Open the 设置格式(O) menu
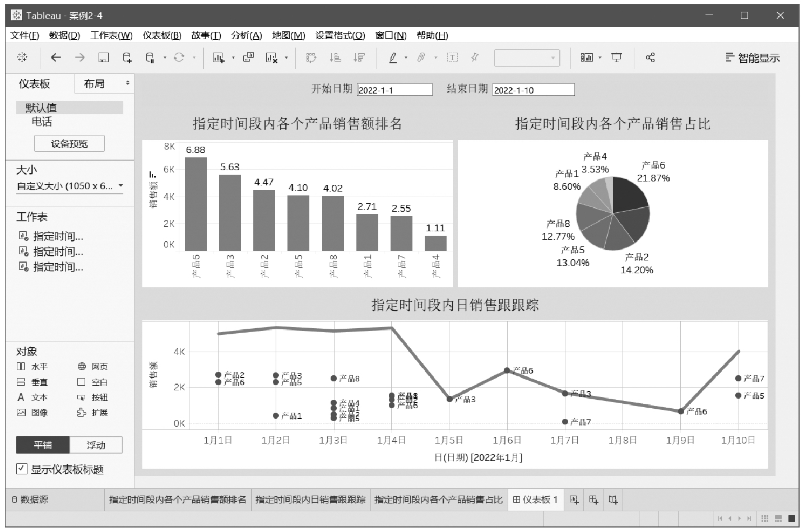Image resolution: width=803 pixels, height=532 pixels. pyautogui.click(x=340, y=35)
